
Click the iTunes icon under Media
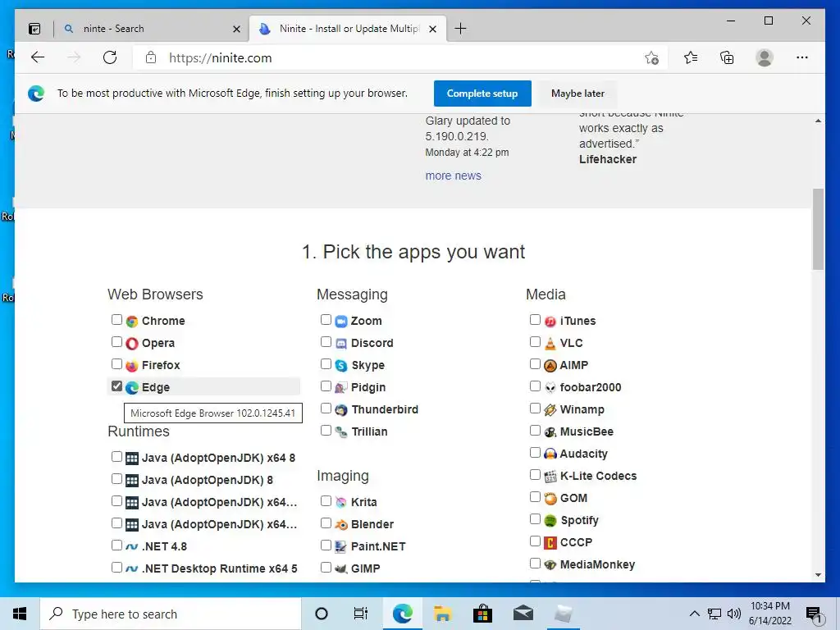550,321
